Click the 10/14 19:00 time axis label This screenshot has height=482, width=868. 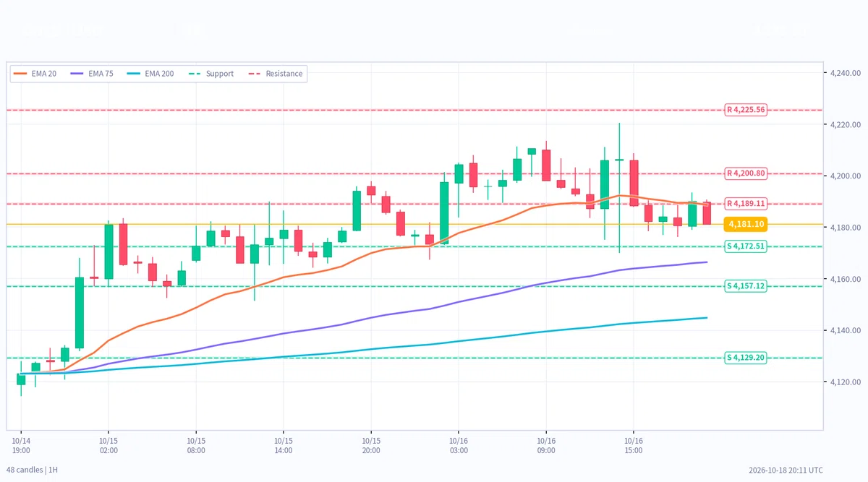(21, 444)
